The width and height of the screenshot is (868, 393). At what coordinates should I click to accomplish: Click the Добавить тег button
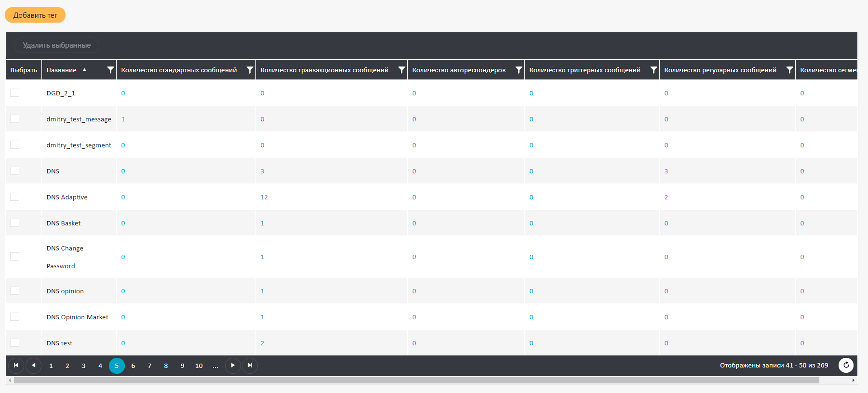tap(35, 15)
